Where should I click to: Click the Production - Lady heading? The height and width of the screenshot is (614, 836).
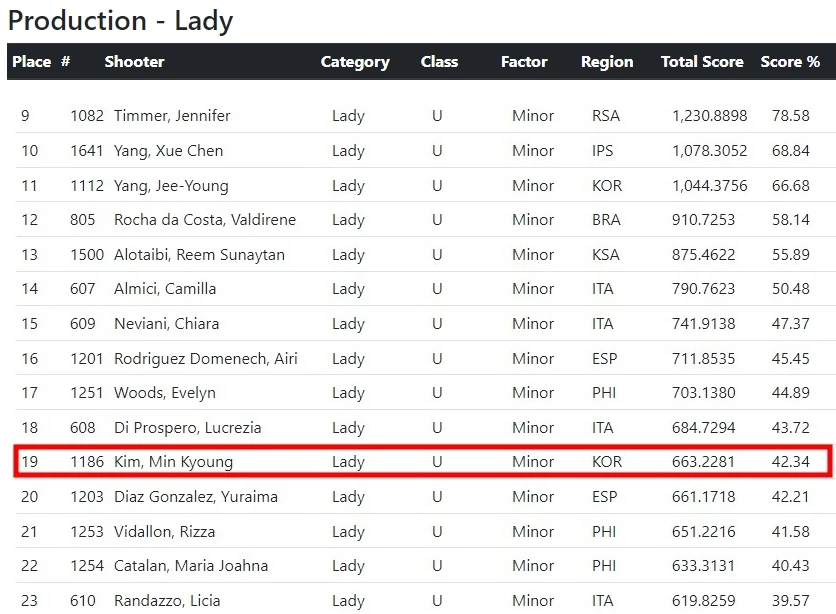point(120,21)
